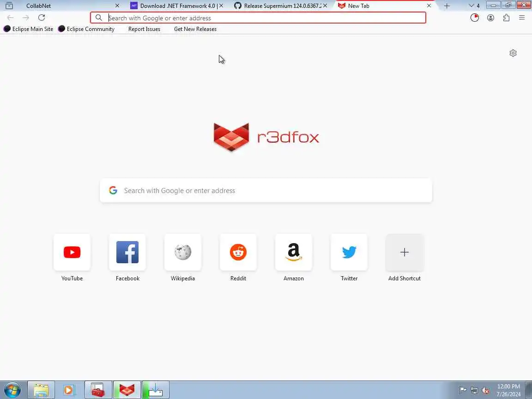Open the Firefox View icon in tab strip

point(9,6)
